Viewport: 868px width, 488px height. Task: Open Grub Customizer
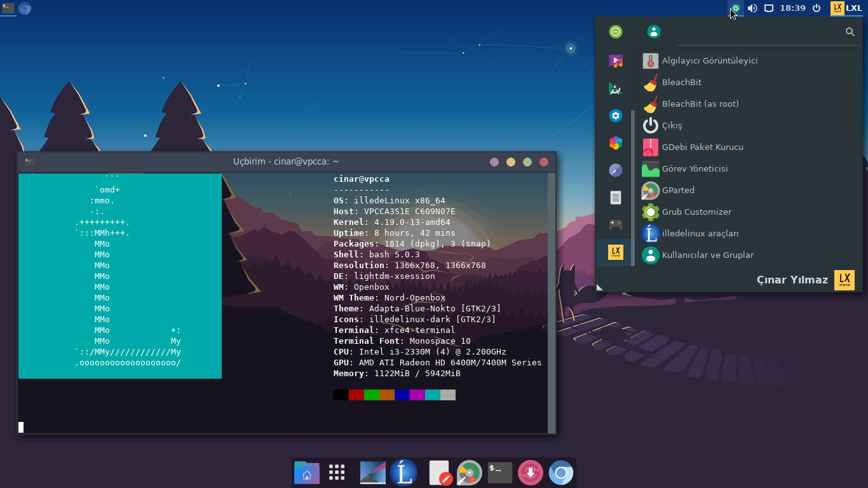click(751, 212)
